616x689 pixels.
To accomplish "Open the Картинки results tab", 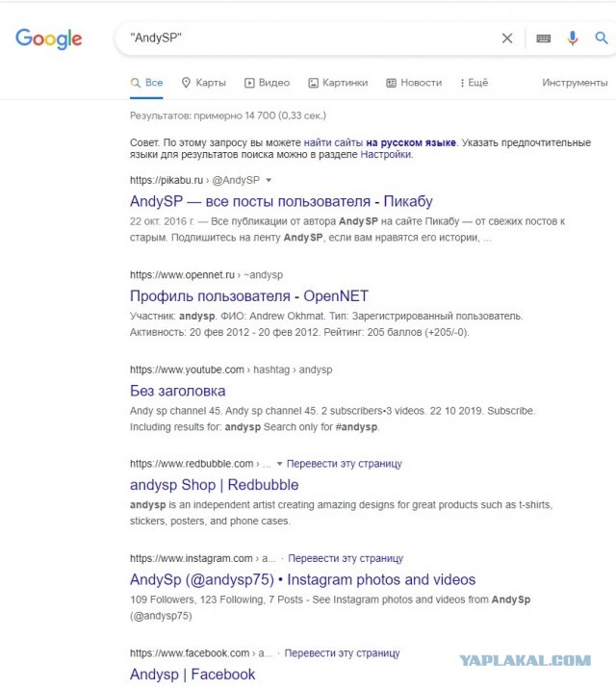I will coord(338,83).
